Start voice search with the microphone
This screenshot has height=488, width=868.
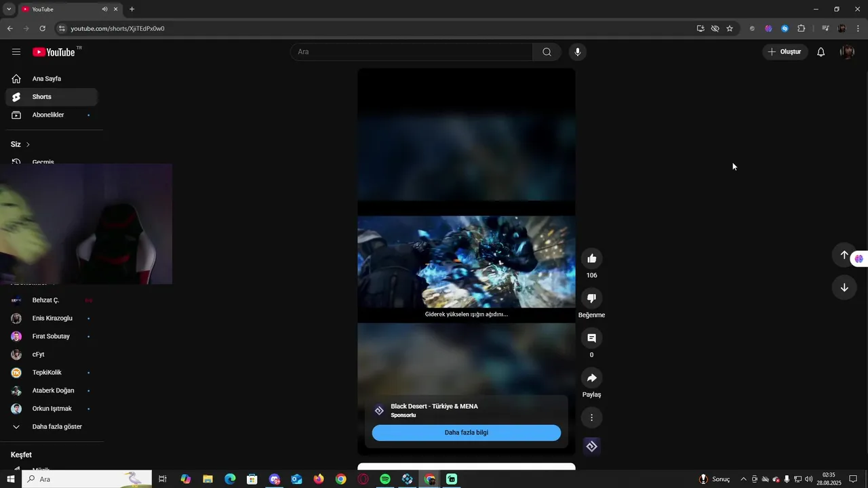[x=578, y=52]
